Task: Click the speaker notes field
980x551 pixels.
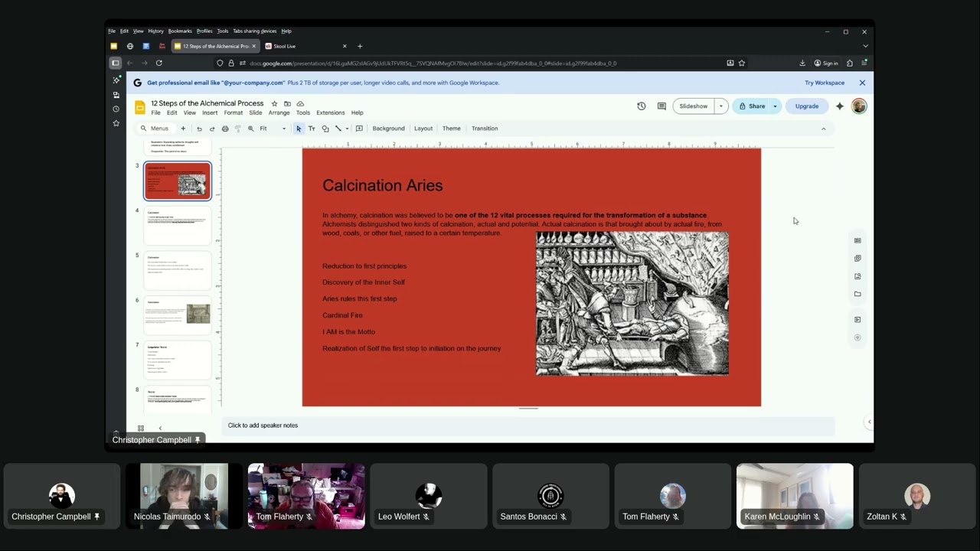Action: (528, 425)
